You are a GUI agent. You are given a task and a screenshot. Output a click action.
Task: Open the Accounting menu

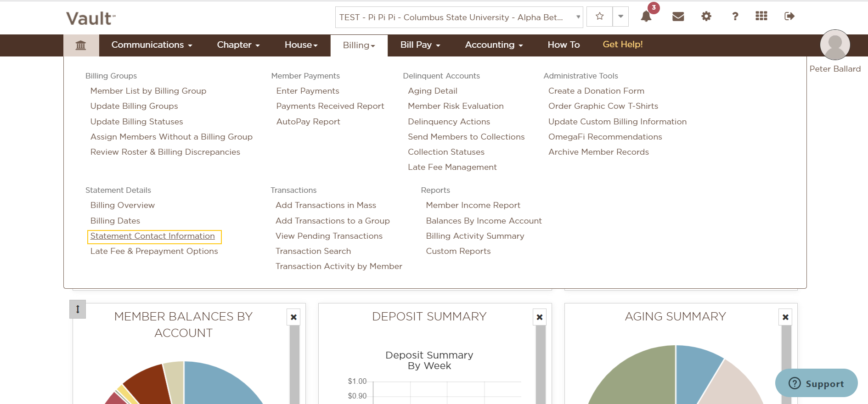point(494,45)
